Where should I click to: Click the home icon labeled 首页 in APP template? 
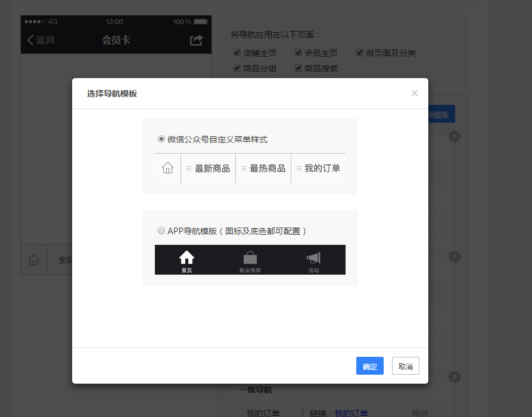186,257
